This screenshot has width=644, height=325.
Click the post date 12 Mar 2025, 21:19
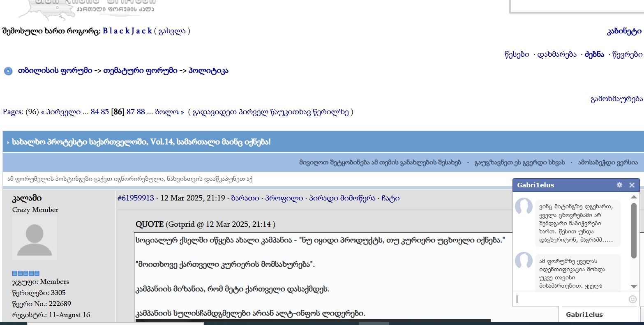tap(193, 198)
